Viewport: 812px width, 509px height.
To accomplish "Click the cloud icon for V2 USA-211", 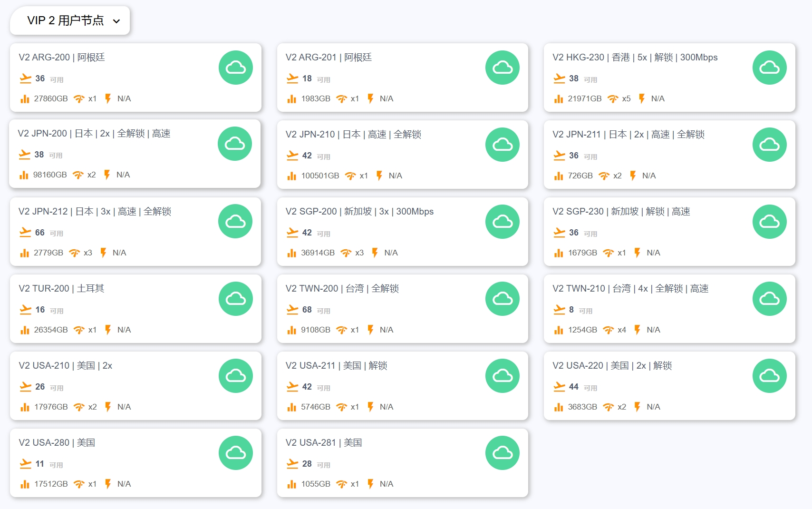I will click(502, 376).
